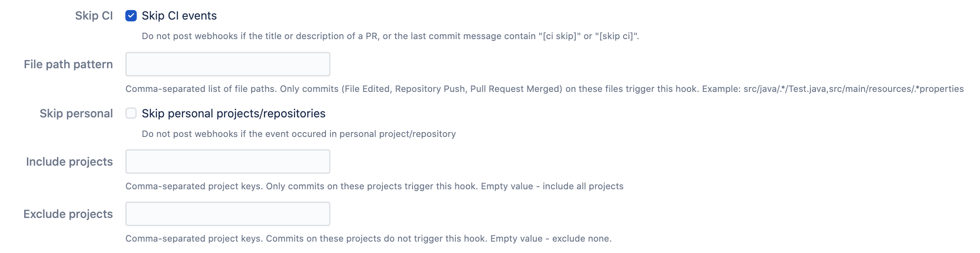
Task: Select the Exclude projects text field
Action: [227, 214]
